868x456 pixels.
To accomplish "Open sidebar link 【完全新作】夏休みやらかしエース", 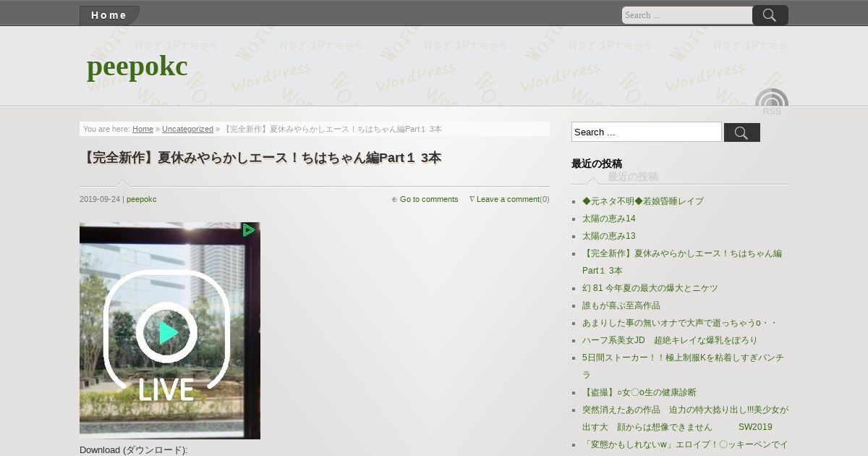I will (x=682, y=262).
